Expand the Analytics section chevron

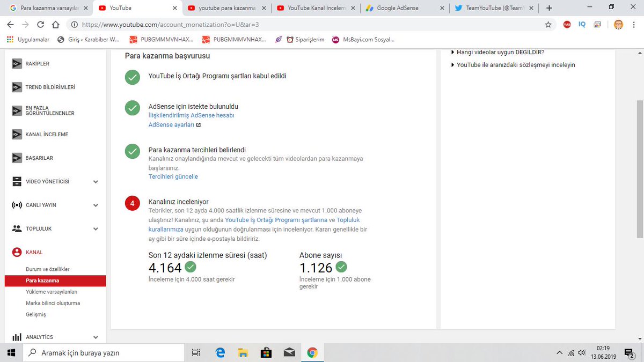(x=96, y=337)
